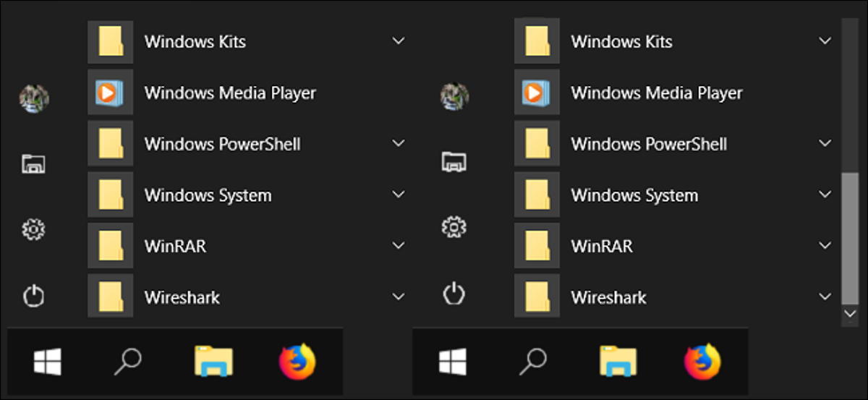
Task: Click search magnifier on right taskbar
Action: click(533, 361)
